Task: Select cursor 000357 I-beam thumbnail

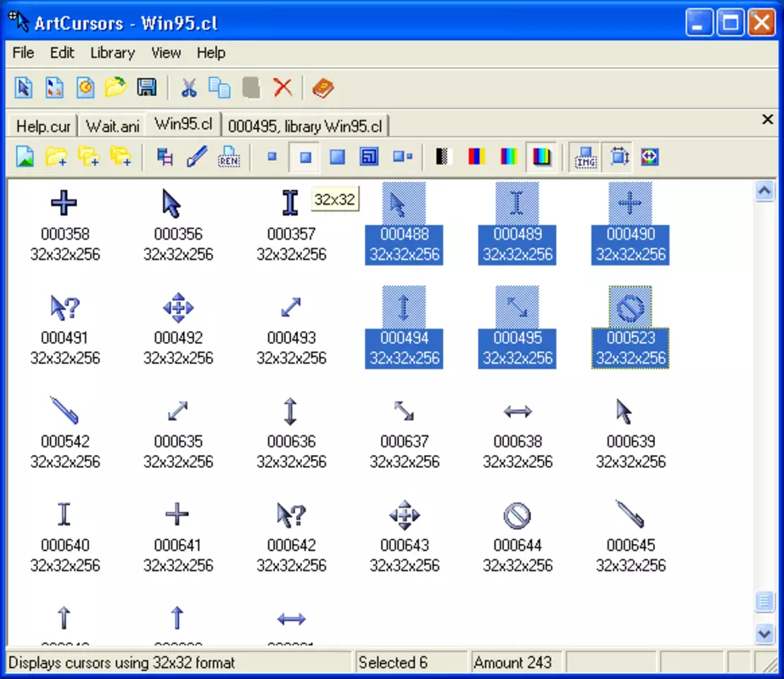Action: coord(290,203)
